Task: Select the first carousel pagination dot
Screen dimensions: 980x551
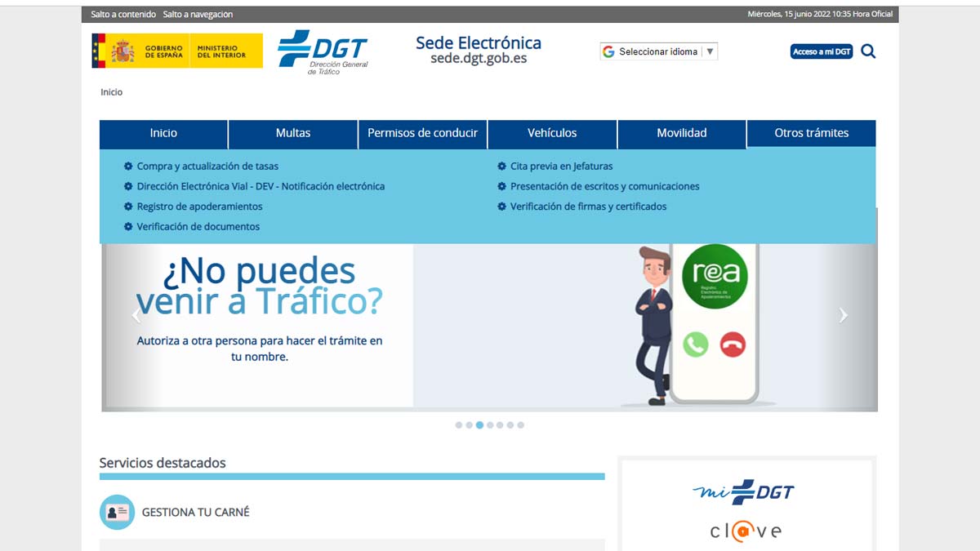Action: [x=459, y=425]
